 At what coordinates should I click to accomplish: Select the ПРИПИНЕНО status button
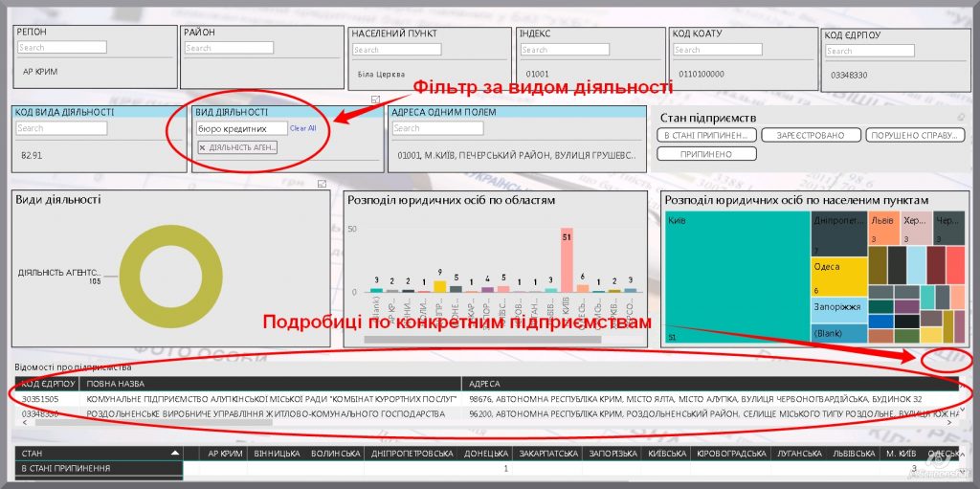click(x=708, y=153)
